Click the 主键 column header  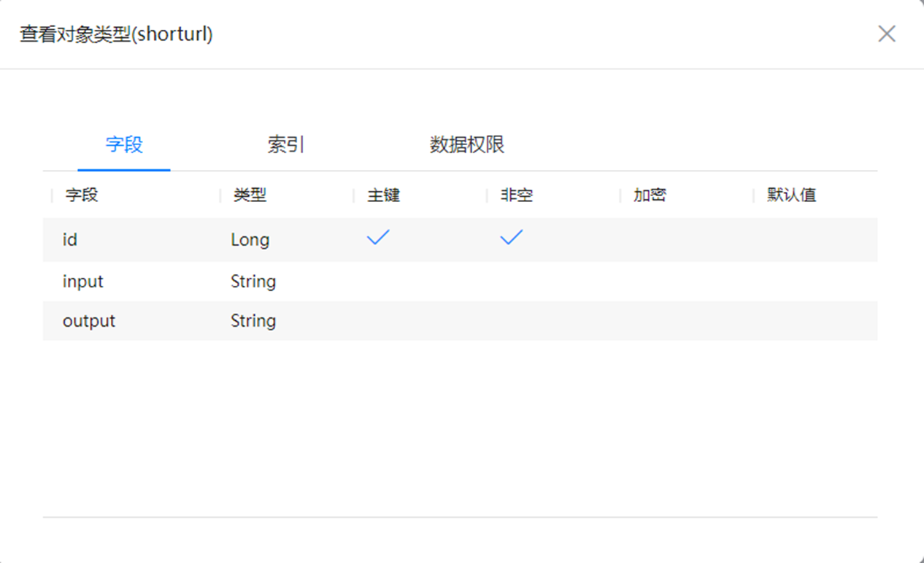pyautogui.click(x=385, y=195)
